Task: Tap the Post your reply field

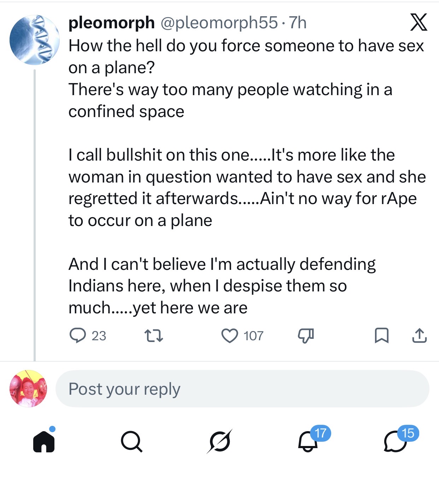Action: pos(242,389)
